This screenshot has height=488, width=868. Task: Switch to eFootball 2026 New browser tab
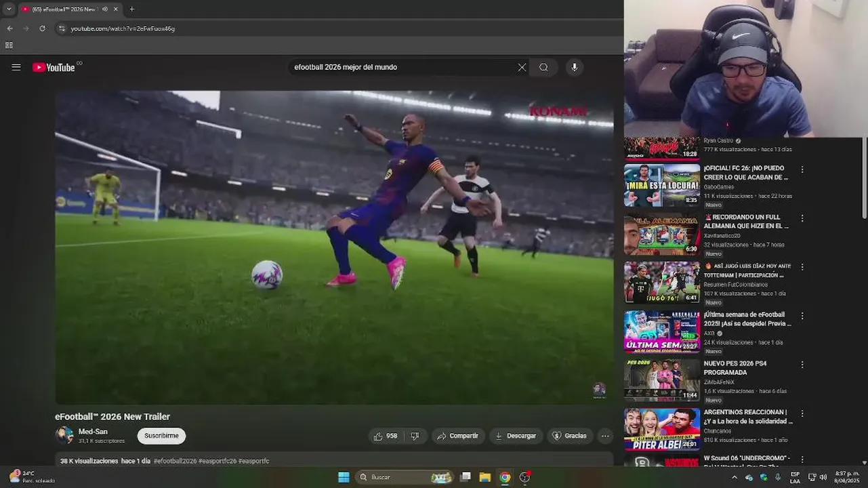66,9
